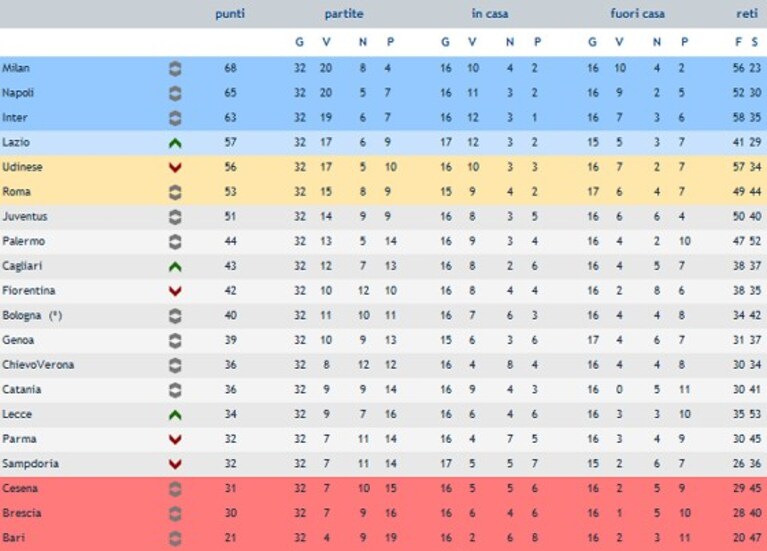Select the partite column header
Image resolution: width=767 pixels, height=551 pixels.
tap(344, 14)
